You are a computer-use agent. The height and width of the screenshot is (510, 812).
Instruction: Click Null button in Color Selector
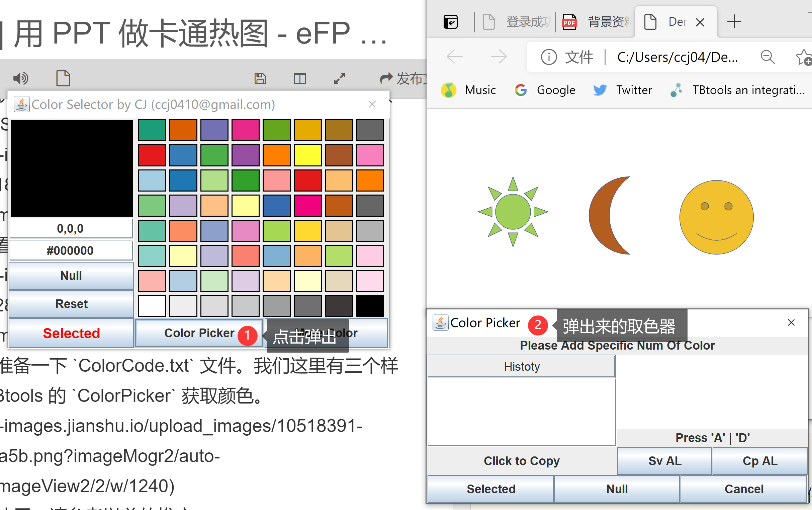coord(71,276)
